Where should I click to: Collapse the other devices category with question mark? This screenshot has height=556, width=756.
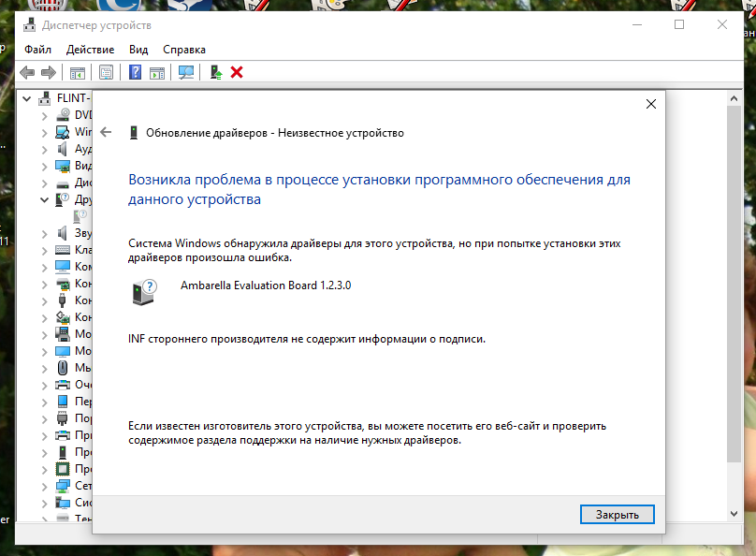(x=44, y=199)
